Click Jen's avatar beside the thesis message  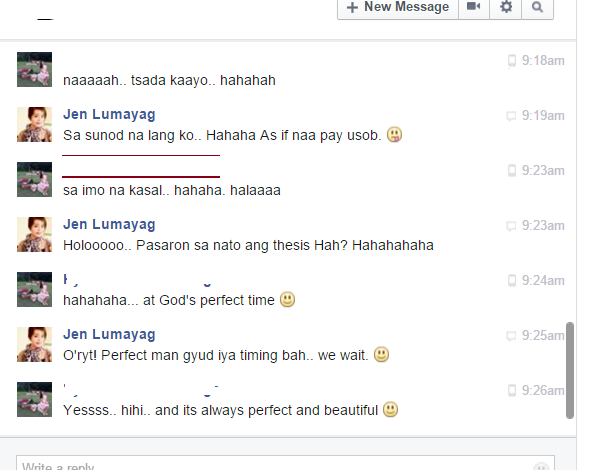point(35,234)
